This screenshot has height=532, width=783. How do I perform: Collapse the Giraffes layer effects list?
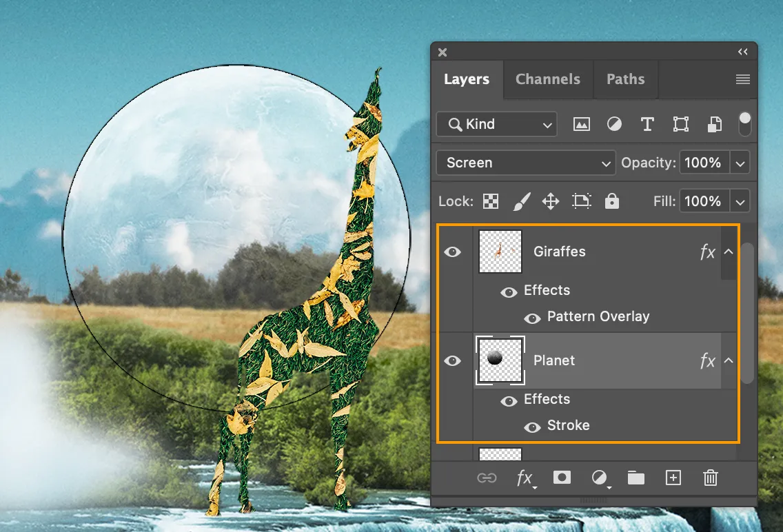(729, 252)
